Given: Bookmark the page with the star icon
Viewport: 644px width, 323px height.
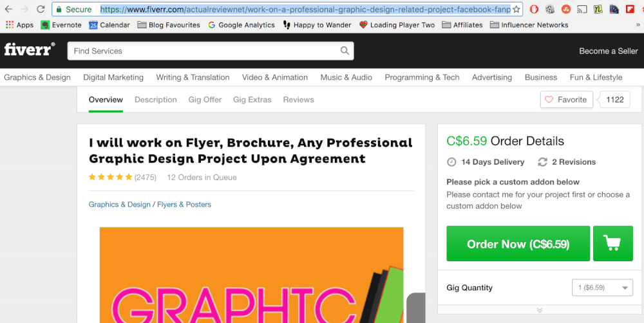Looking at the screenshot, I should [x=516, y=9].
